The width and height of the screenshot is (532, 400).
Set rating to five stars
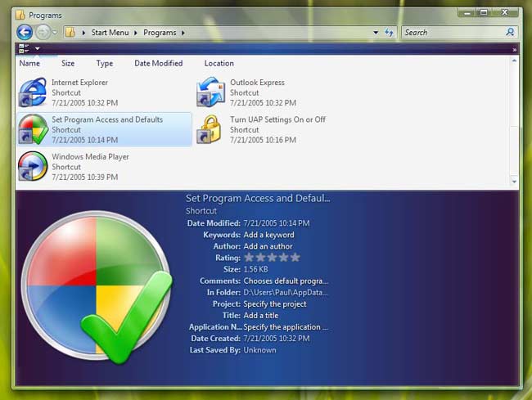click(x=295, y=258)
